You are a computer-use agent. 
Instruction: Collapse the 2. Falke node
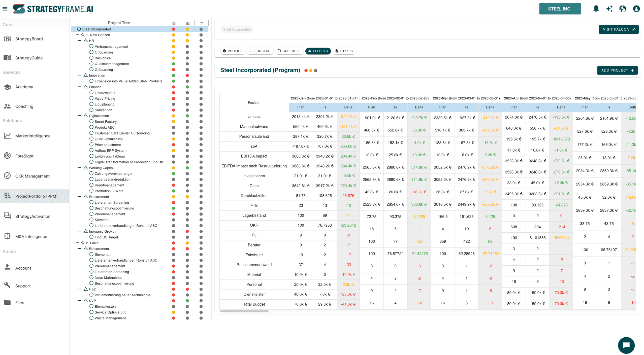pos(77,243)
